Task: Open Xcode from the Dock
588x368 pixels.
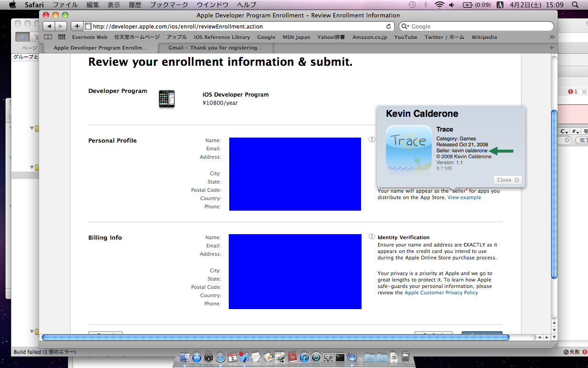Action: pos(244,357)
